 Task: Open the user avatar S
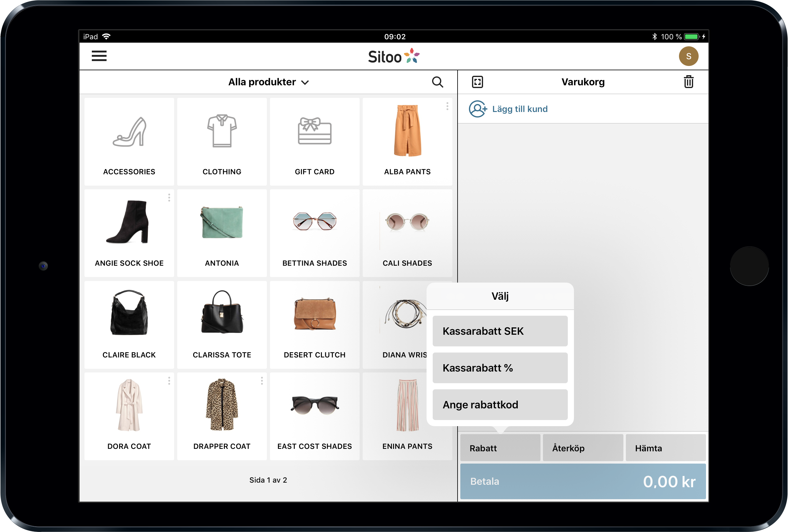688,56
